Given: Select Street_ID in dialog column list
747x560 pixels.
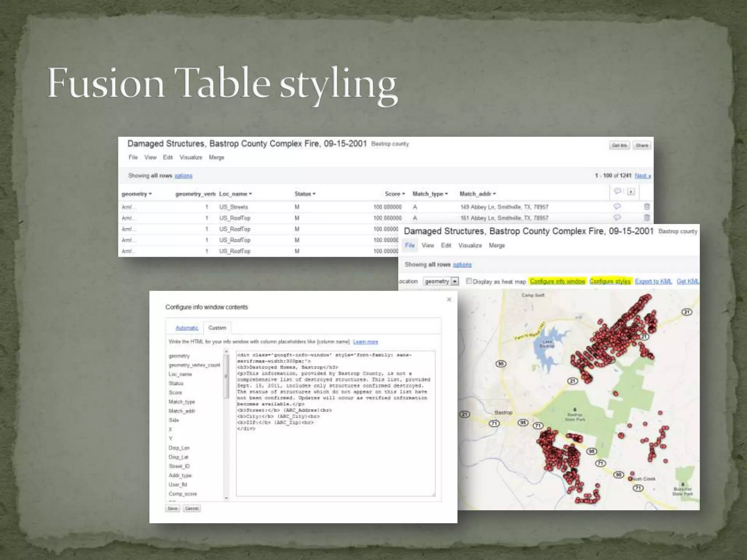Looking at the screenshot, I should (x=179, y=466).
